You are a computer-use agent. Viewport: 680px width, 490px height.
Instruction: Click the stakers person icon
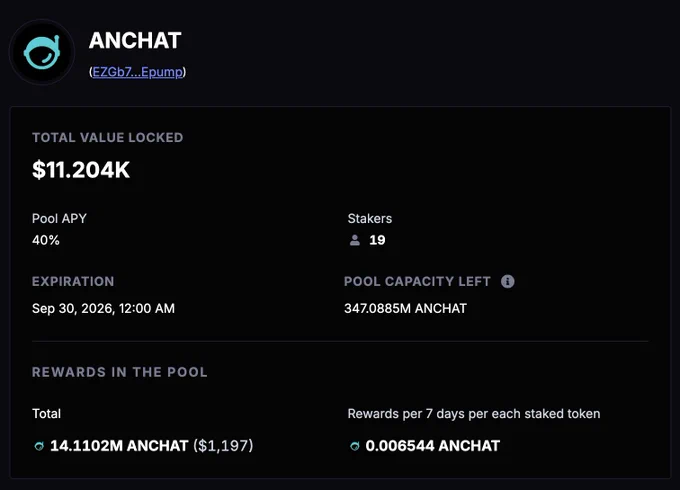pos(355,240)
